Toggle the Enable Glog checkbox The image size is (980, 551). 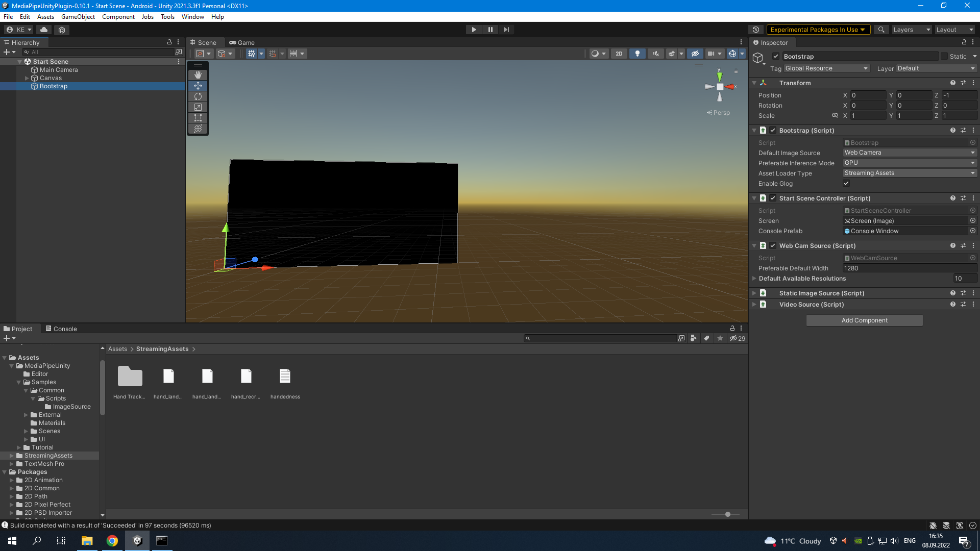click(846, 183)
